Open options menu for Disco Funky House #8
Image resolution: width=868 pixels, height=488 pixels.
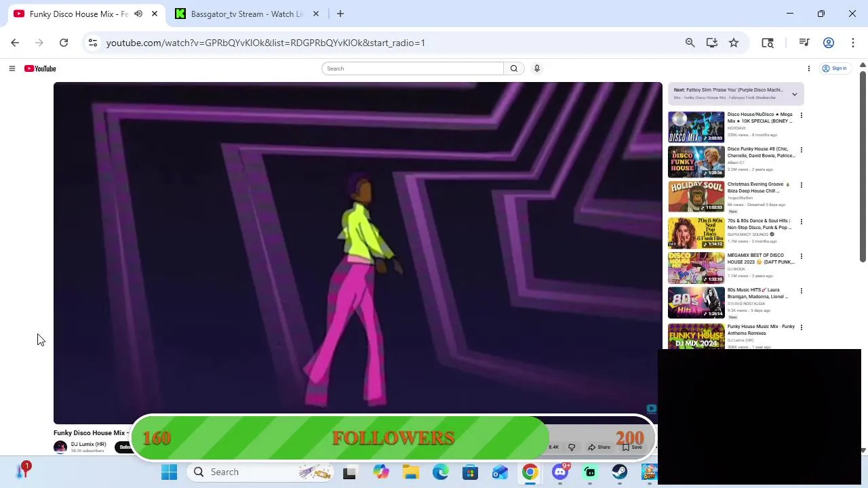click(x=801, y=150)
